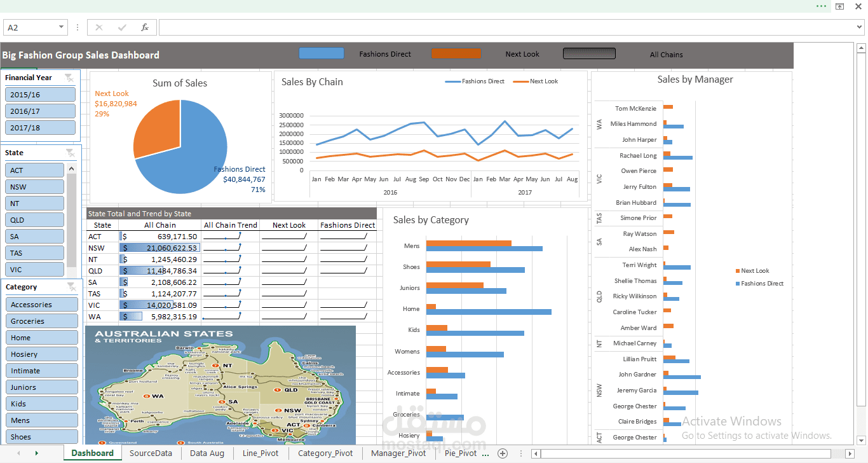Open the SourceData sheet tab

(x=151, y=453)
